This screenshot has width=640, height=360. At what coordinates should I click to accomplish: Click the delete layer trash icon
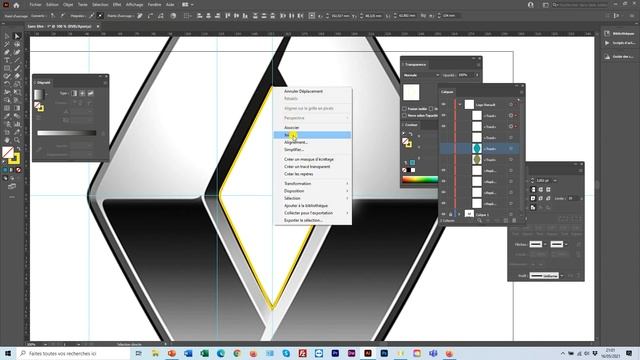(514, 220)
